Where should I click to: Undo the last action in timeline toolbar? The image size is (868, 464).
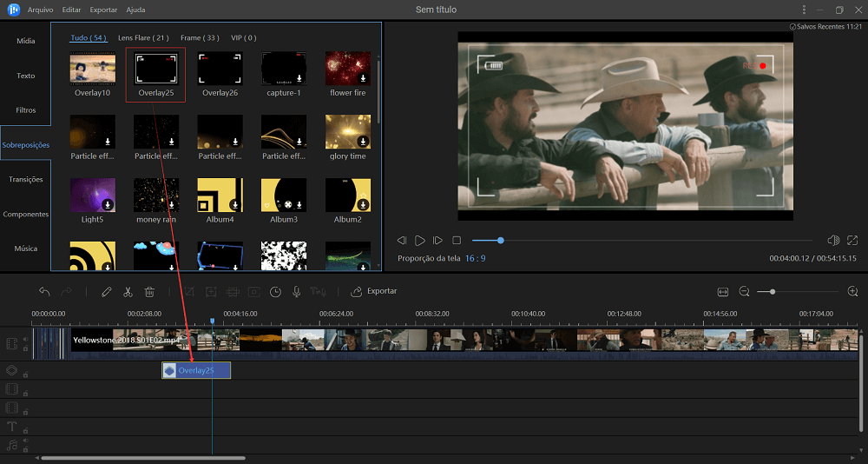44,291
